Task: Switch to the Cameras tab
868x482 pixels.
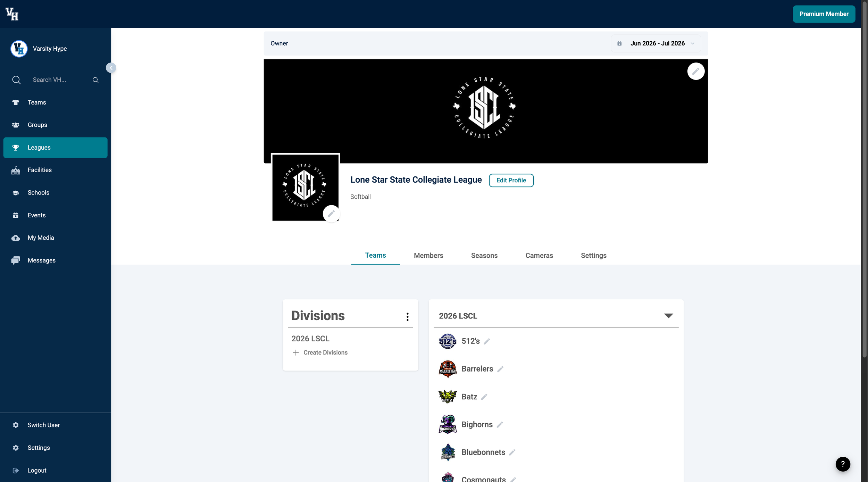Action: pos(539,256)
